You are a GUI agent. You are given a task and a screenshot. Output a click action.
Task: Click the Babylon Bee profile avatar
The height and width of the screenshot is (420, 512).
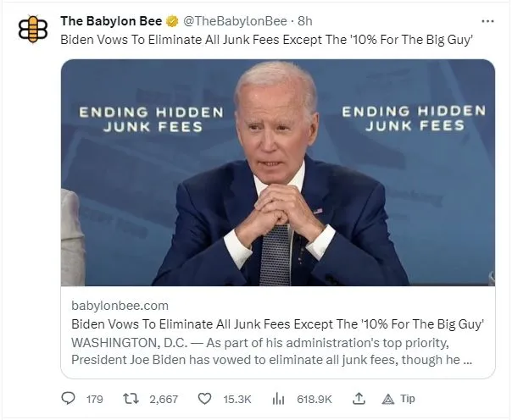[x=33, y=30]
